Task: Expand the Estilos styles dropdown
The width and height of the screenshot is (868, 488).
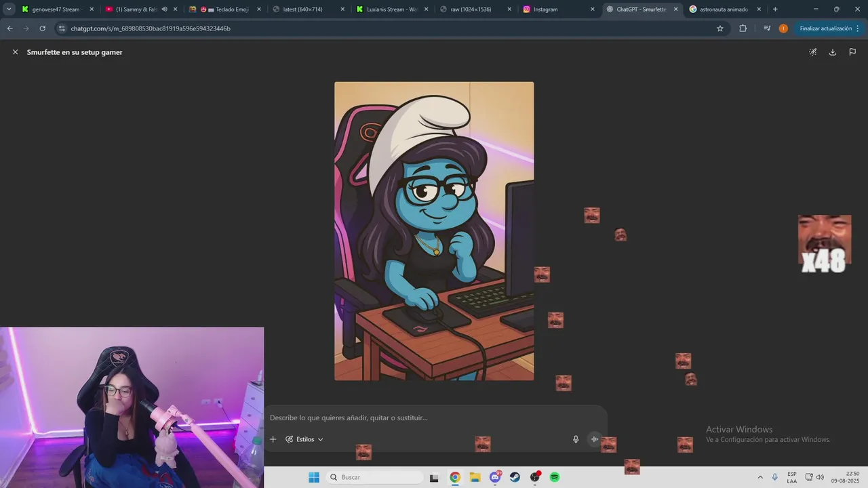Action: tap(304, 439)
